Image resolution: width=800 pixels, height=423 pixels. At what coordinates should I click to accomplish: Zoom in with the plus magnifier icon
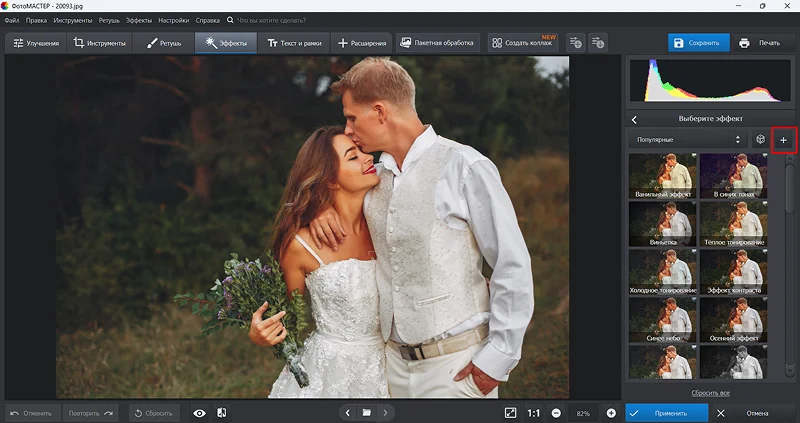611,412
